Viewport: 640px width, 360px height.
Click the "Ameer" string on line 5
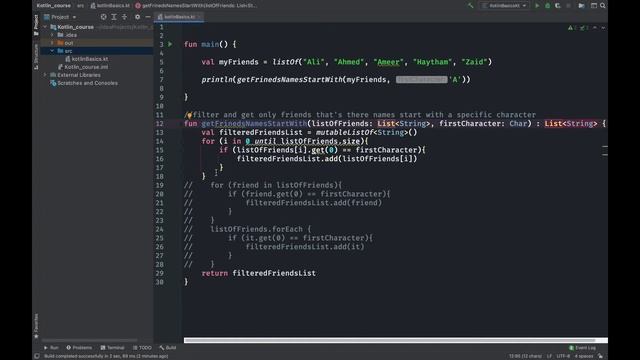(x=388, y=62)
